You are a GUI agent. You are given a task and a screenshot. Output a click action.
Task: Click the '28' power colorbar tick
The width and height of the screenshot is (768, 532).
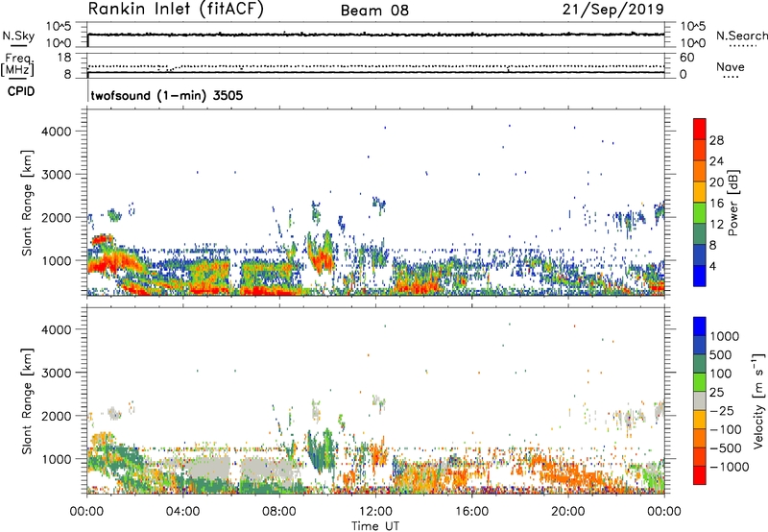(716, 140)
